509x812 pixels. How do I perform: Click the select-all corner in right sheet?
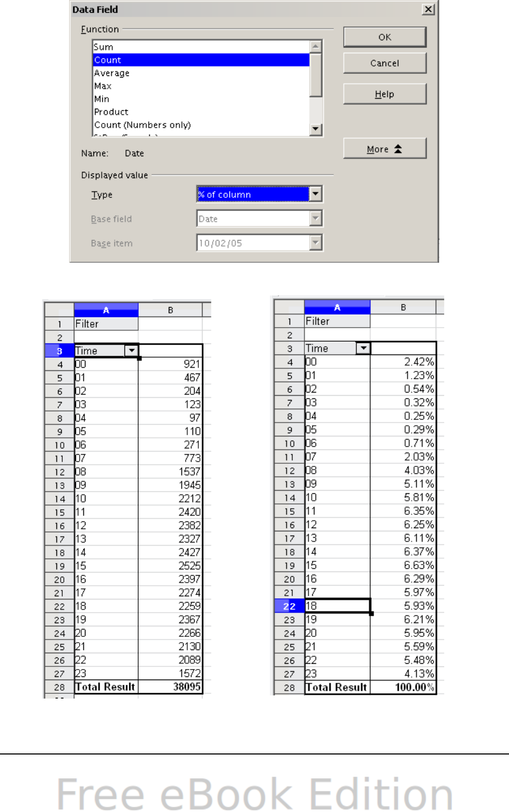(x=289, y=307)
